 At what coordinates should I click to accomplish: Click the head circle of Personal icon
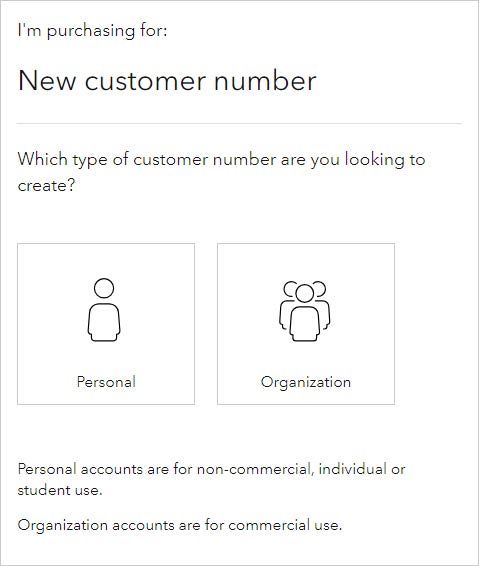104,288
